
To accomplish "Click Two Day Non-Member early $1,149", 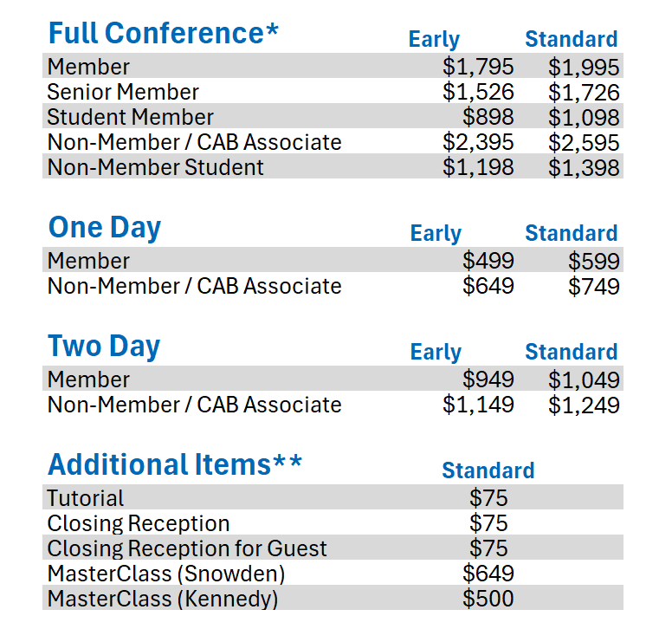I will (x=478, y=405).
